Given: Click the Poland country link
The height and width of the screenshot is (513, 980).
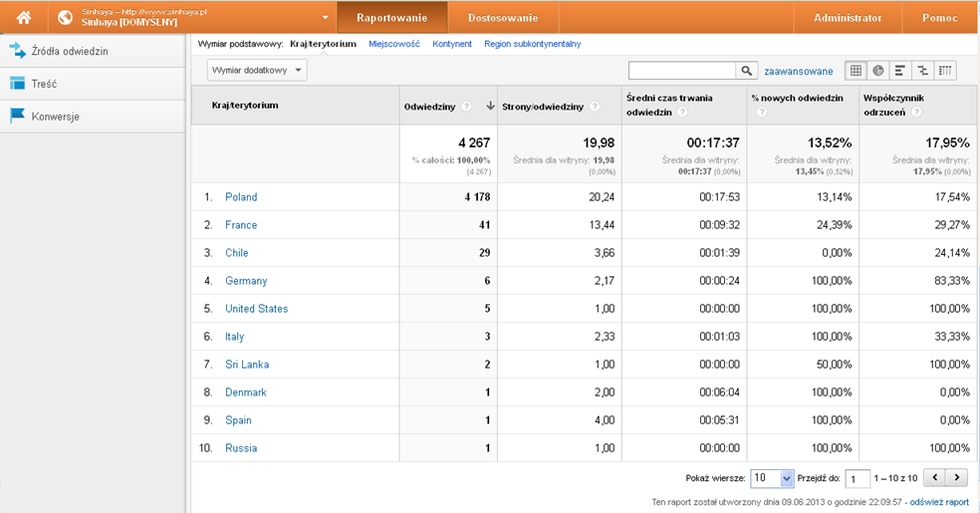Looking at the screenshot, I should pyautogui.click(x=241, y=197).
